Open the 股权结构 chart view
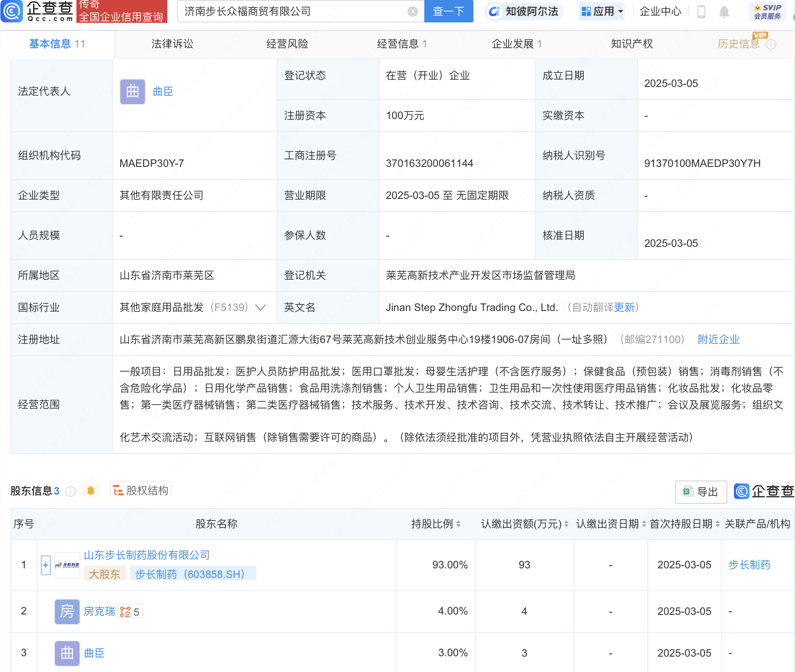This screenshot has height=672, width=795. tap(141, 490)
